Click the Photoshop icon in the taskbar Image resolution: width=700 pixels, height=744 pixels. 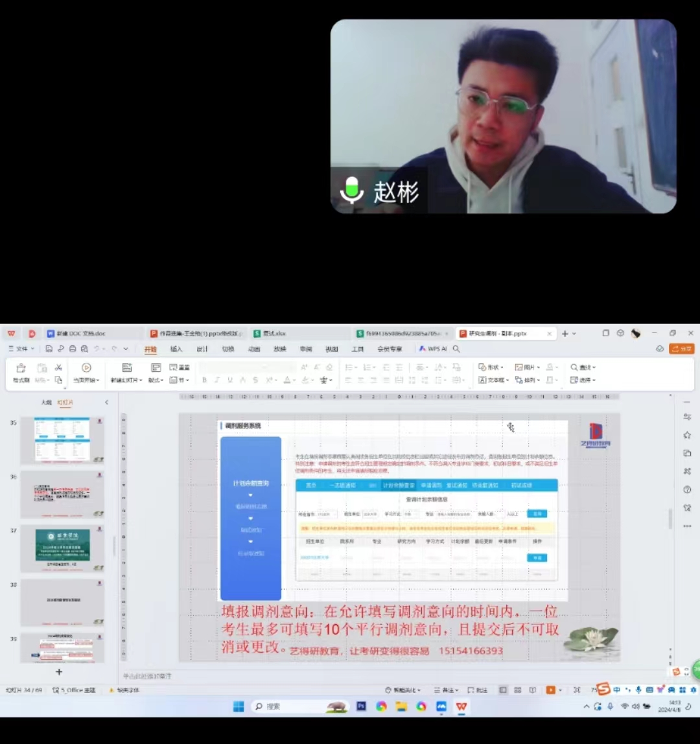point(362,706)
